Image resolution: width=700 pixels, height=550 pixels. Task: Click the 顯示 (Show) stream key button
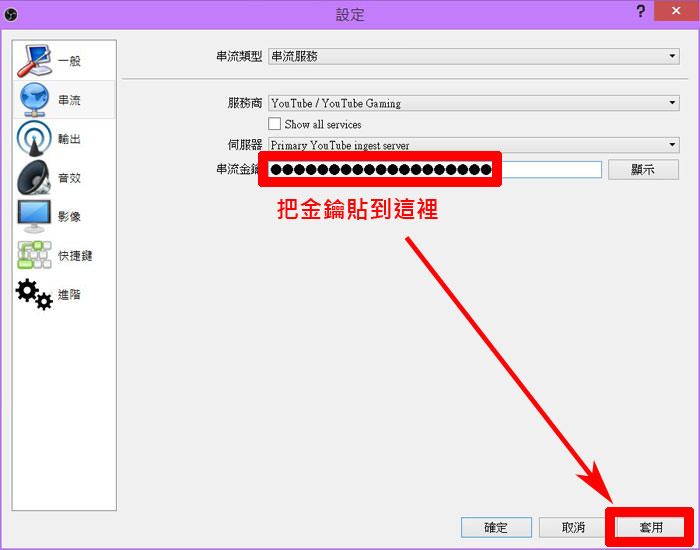643,170
